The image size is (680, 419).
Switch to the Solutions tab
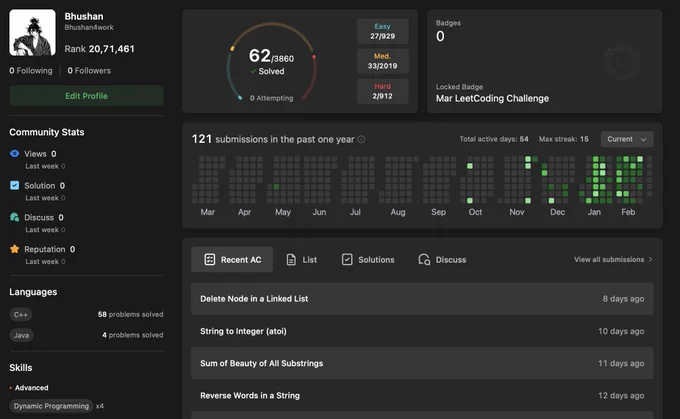pos(368,259)
